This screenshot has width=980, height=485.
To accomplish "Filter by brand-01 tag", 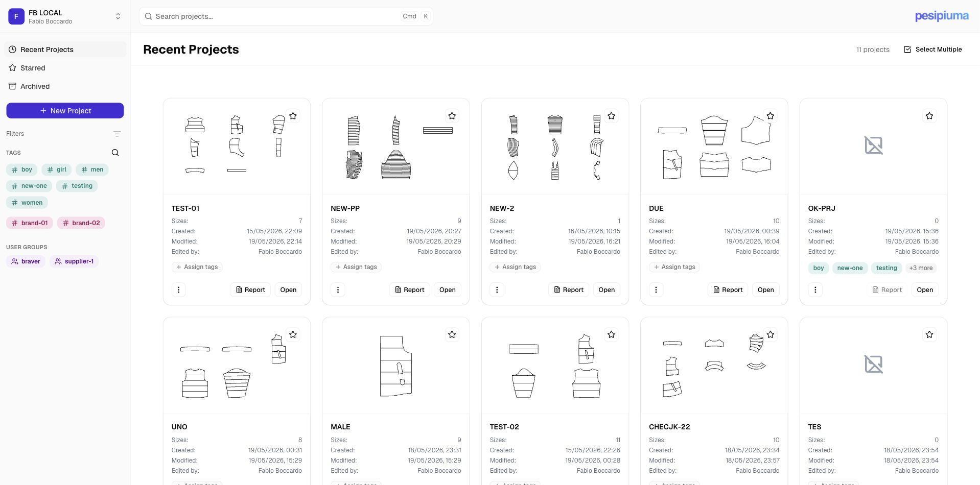I will coord(30,223).
